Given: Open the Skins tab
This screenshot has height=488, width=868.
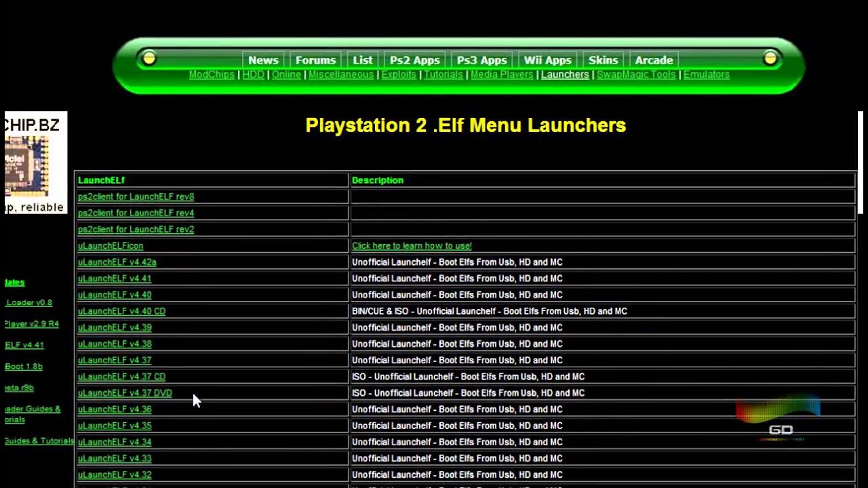Looking at the screenshot, I should point(604,60).
